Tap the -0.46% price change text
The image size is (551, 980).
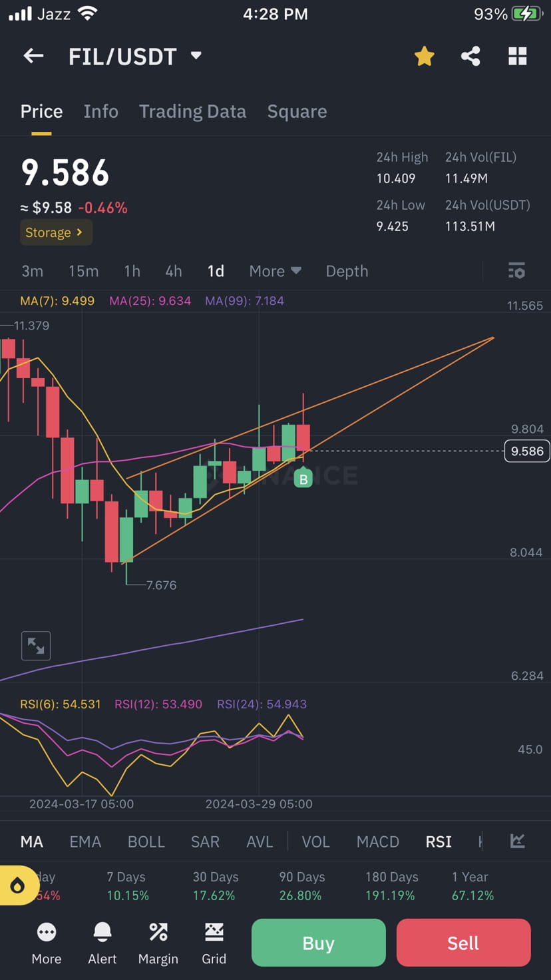[x=102, y=208]
